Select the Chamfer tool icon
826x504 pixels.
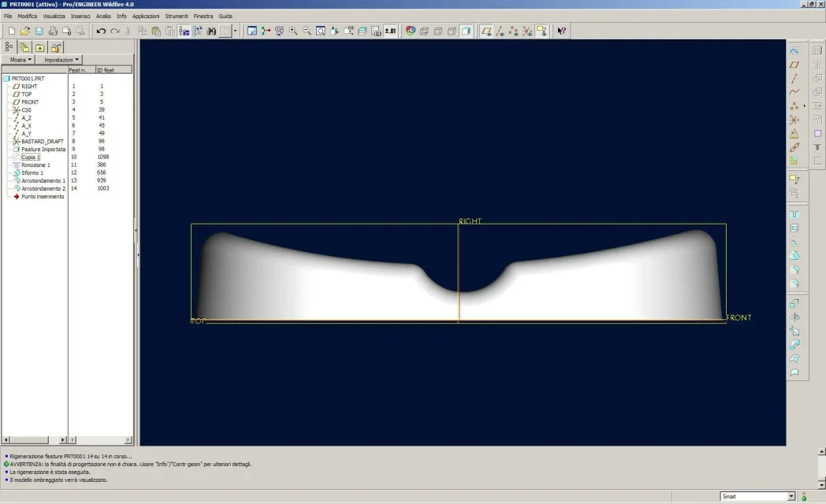794,283
